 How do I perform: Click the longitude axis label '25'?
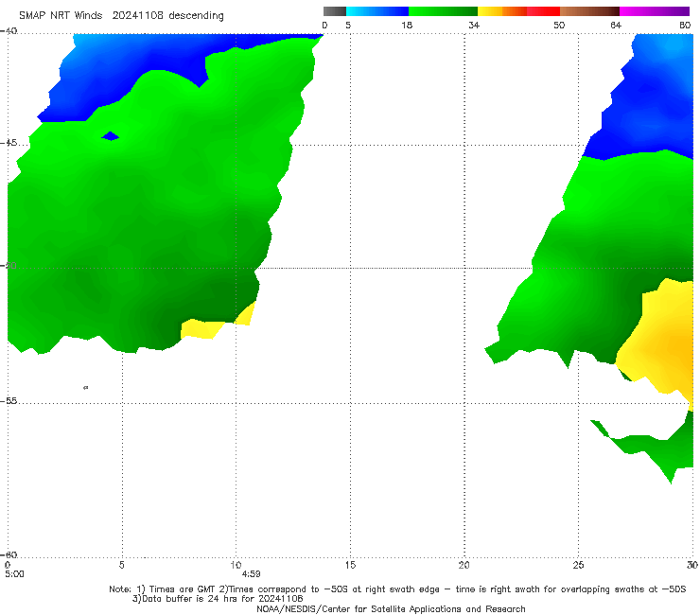(x=578, y=565)
